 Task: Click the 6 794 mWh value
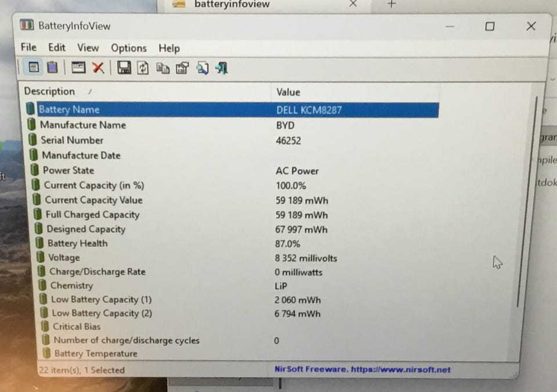click(297, 314)
